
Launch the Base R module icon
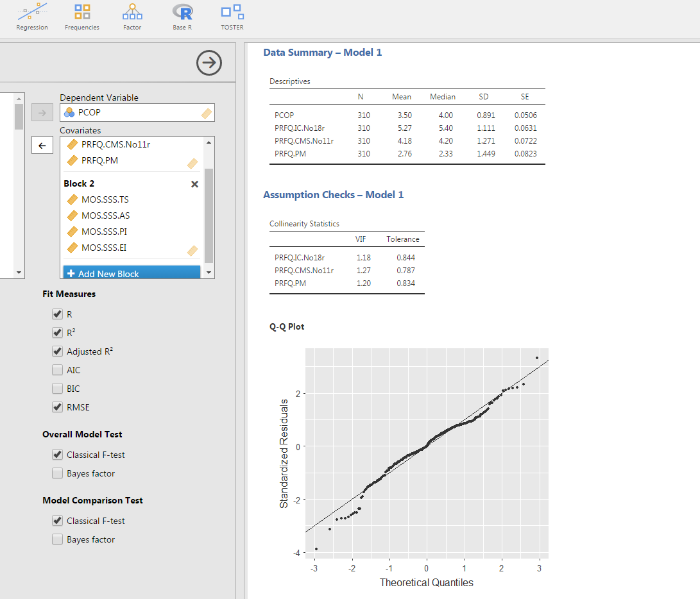182,17
